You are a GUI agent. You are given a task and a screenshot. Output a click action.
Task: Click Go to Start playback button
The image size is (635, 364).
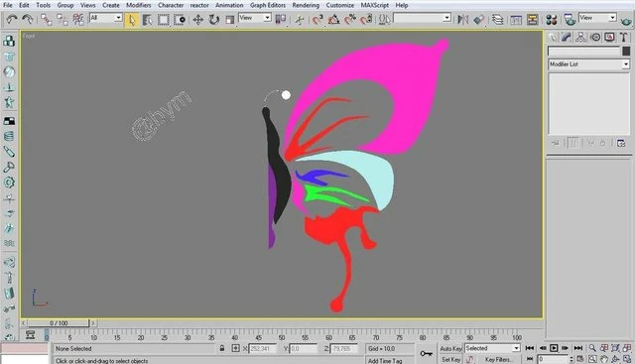coord(529,348)
